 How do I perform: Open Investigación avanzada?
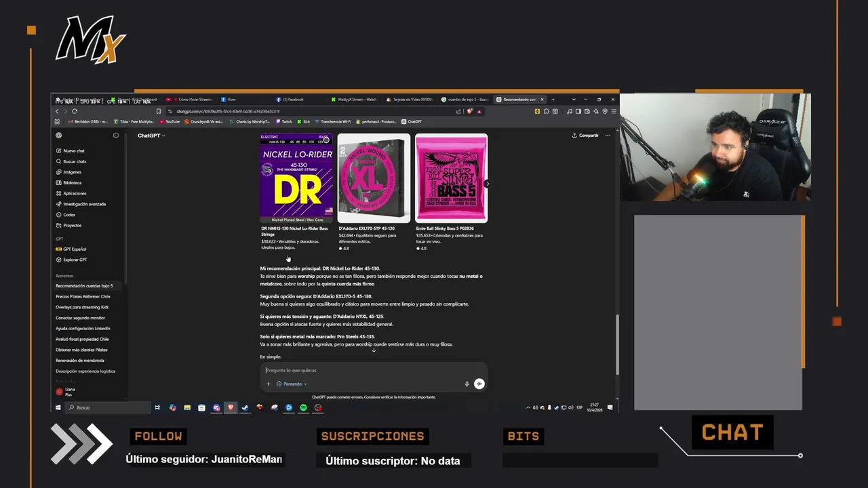pyautogui.click(x=81, y=204)
